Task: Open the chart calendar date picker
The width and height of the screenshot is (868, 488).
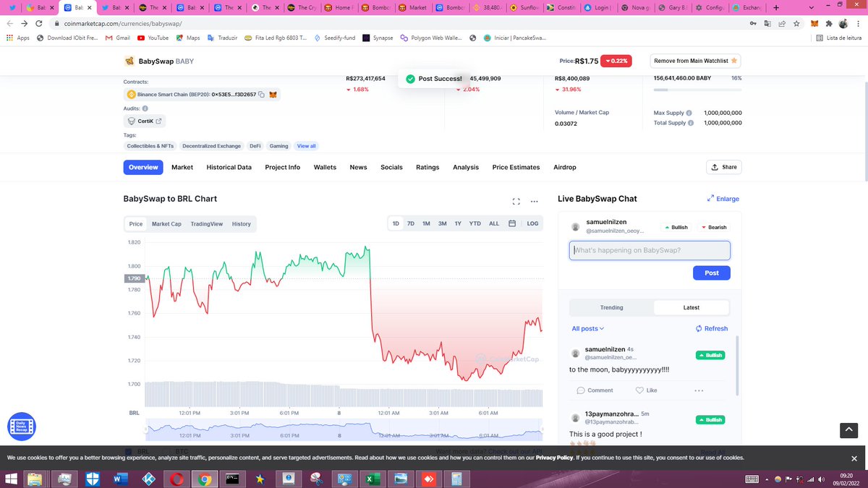Action: coord(512,224)
